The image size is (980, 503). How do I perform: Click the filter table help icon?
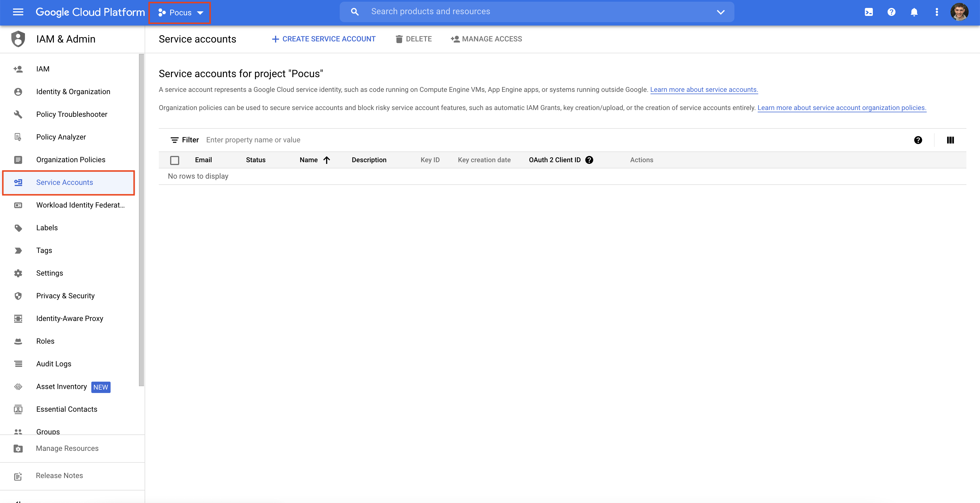click(918, 140)
